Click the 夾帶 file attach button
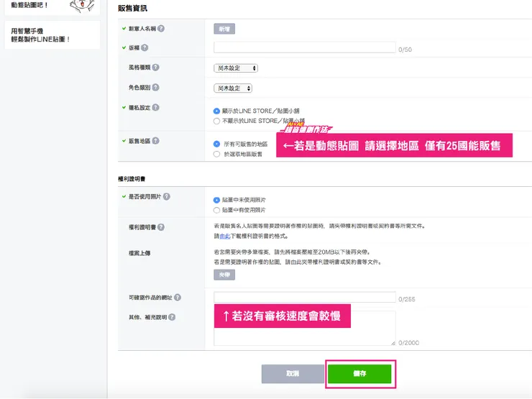Screen dimensions: 532x399 click(224, 275)
